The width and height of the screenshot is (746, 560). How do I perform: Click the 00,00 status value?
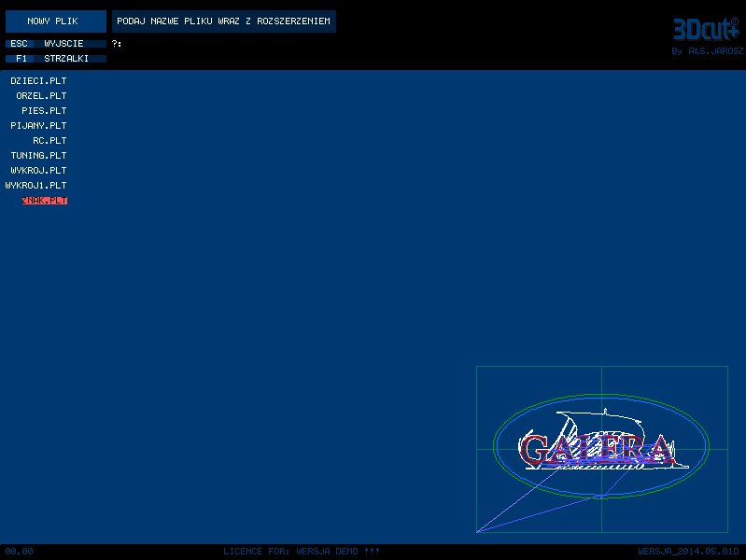click(x=19, y=552)
